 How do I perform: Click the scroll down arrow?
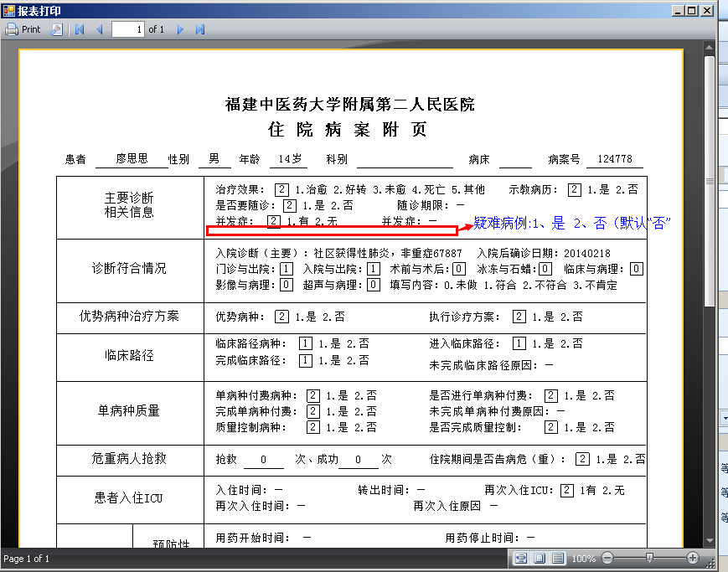point(709,541)
